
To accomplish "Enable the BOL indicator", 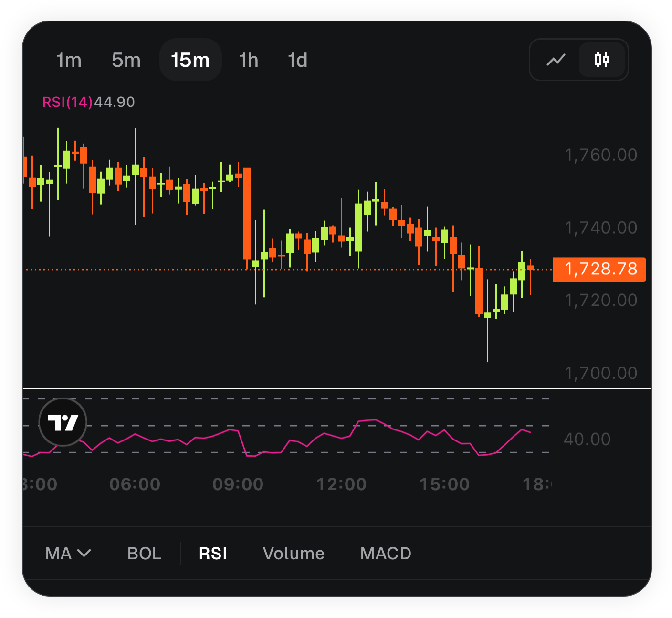I will pyautogui.click(x=144, y=554).
